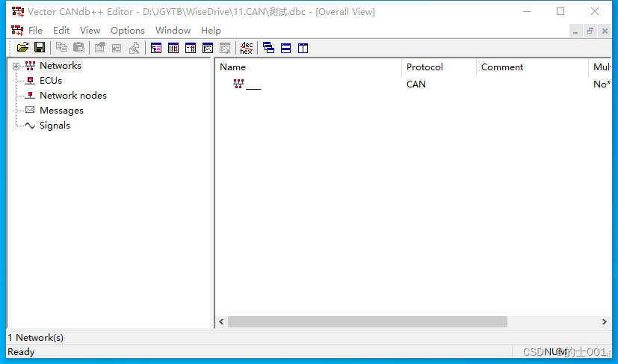Tile windows horizontally via toolbar icon
Image resolution: width=618 pixels, height=364 pixels.
[x=285, y=48]
